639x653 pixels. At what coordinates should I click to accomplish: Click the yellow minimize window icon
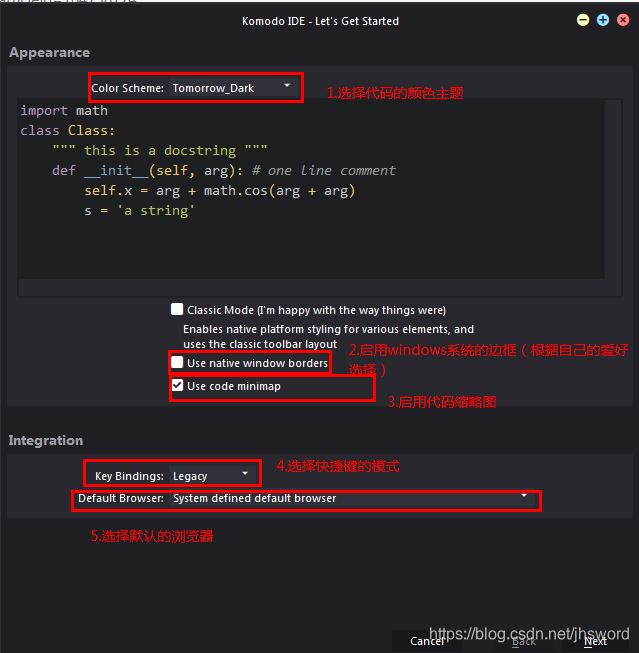point(583,20)
